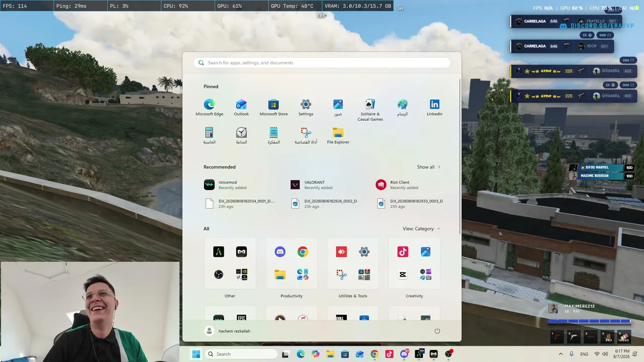Open the volume control in system tray
Image resolution: width=644 pixels, height=362 pixels.
click(605, 354)
